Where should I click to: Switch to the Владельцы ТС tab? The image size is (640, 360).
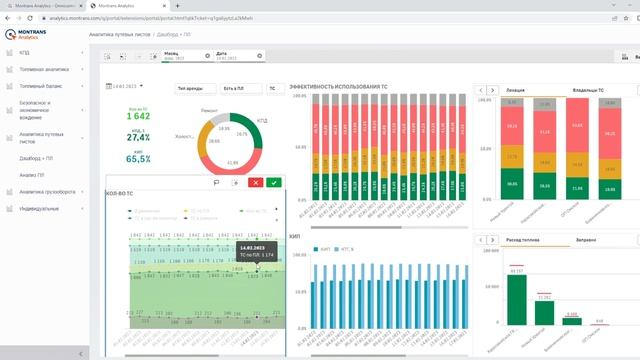tap(588, 90)
